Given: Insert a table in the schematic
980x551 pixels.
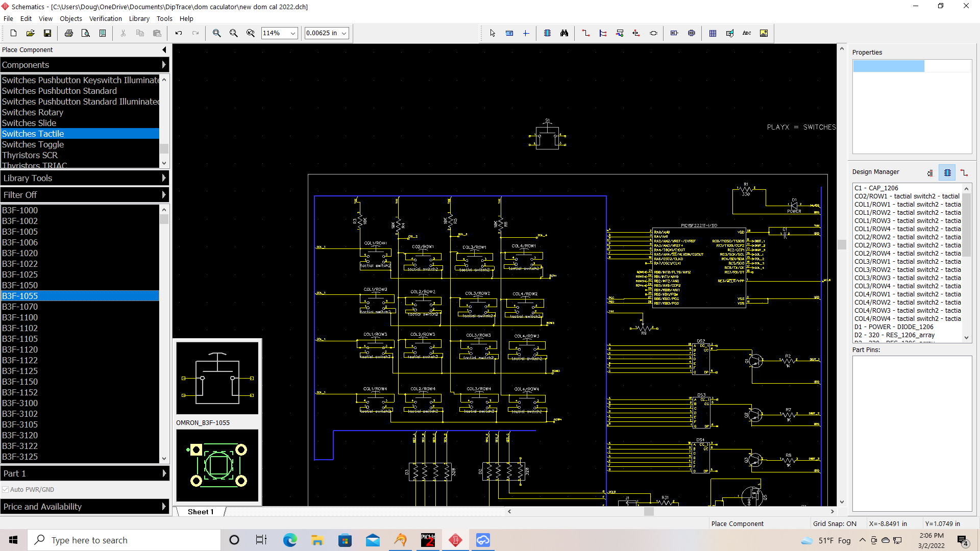Looking at the screenshot, I should coord(713,33).
